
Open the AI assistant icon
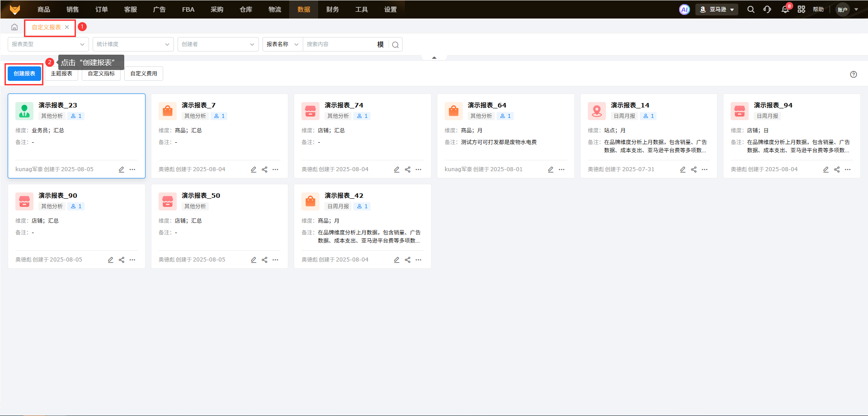tap(685, 9)
